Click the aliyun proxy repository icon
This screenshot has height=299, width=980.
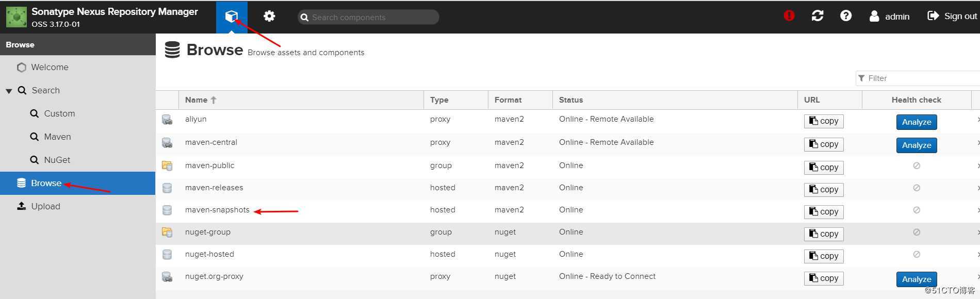click(167, 120)
